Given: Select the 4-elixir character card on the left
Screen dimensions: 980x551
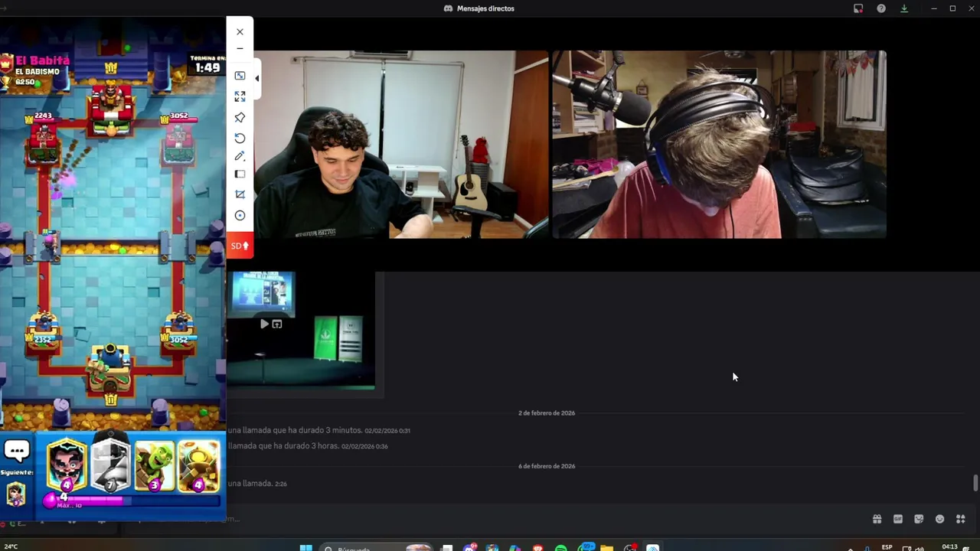Looking at the screenshot, I should tap(67, 465).
